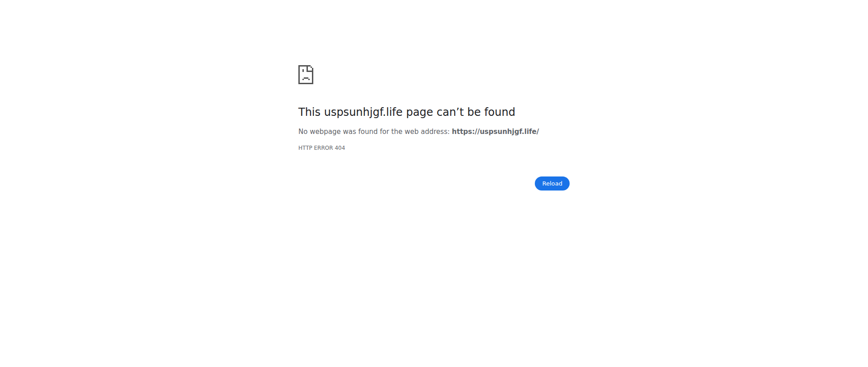This screenshot has height=367, width=868.
Task: Click the 'https://' prefix of the bold URL
Action: tap(466, 132)
